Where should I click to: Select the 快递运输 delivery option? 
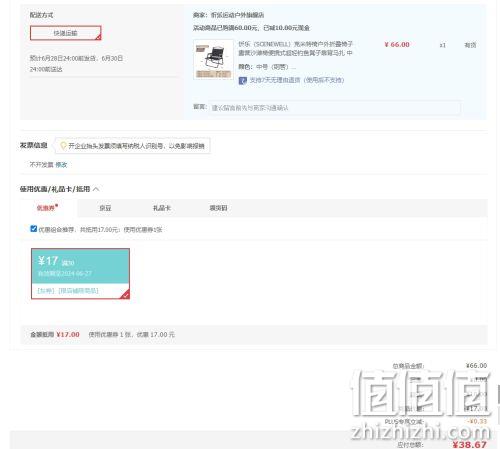click(66, 33)
